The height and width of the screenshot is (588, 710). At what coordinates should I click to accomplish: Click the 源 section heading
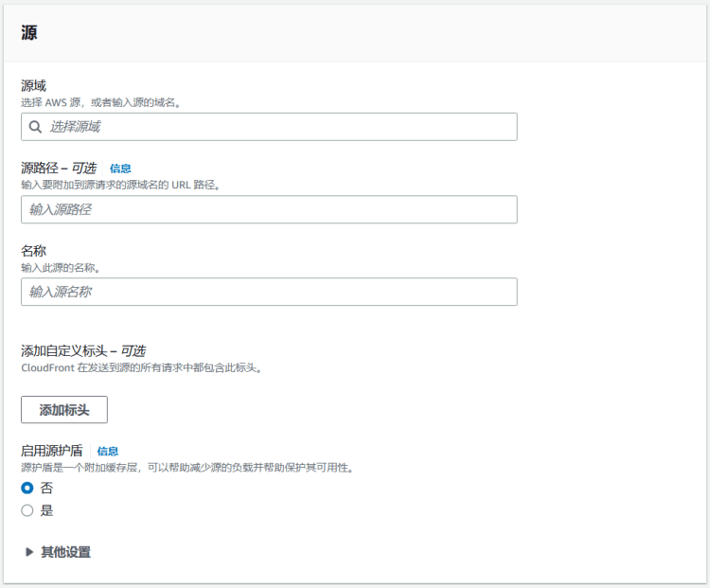tap(29, 32)
